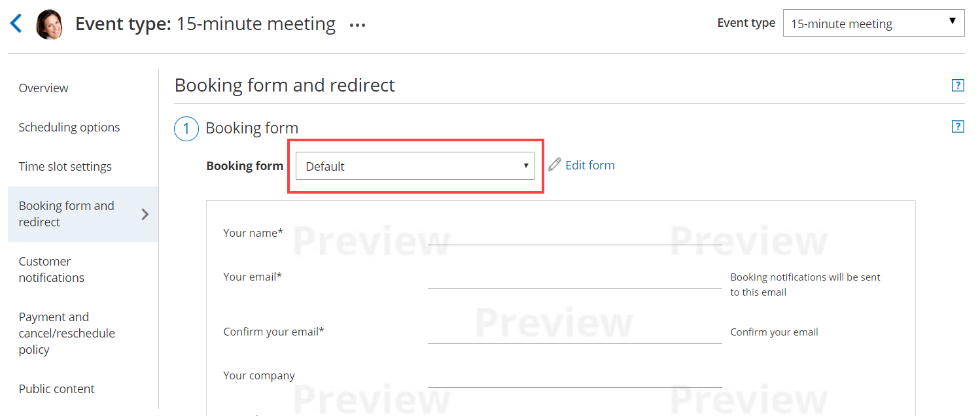Click chevron next to Booking form and redirect
Image resolution: width=980 pixels, height=416 pixels.
tap(145, 214)
